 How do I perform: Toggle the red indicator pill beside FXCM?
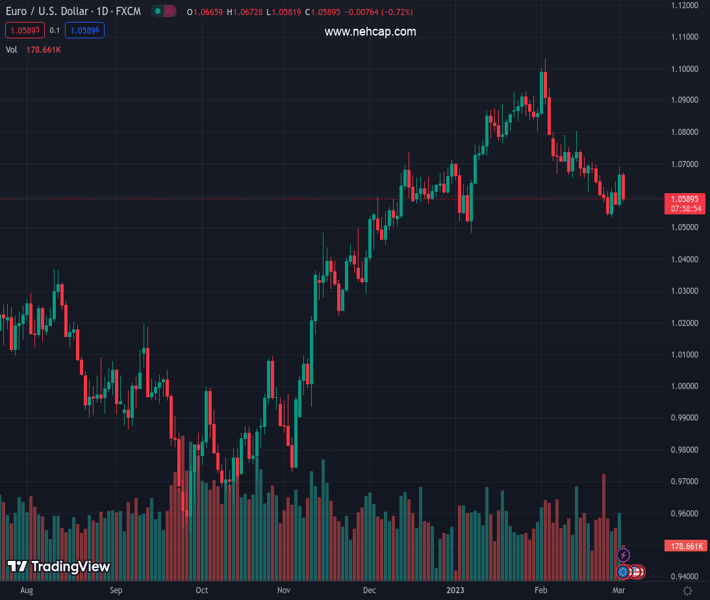(169, 11)
